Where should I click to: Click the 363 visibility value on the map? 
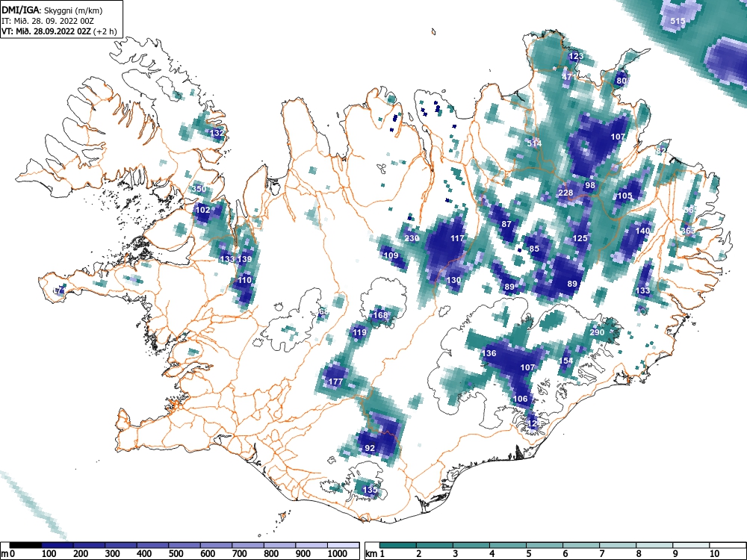688,231
